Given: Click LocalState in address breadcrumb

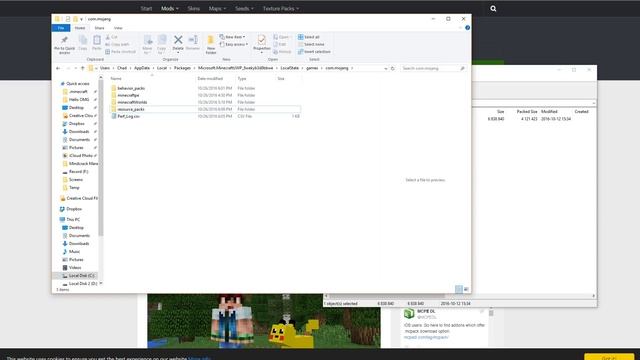Looking at the screenshot, I should 289,68.
